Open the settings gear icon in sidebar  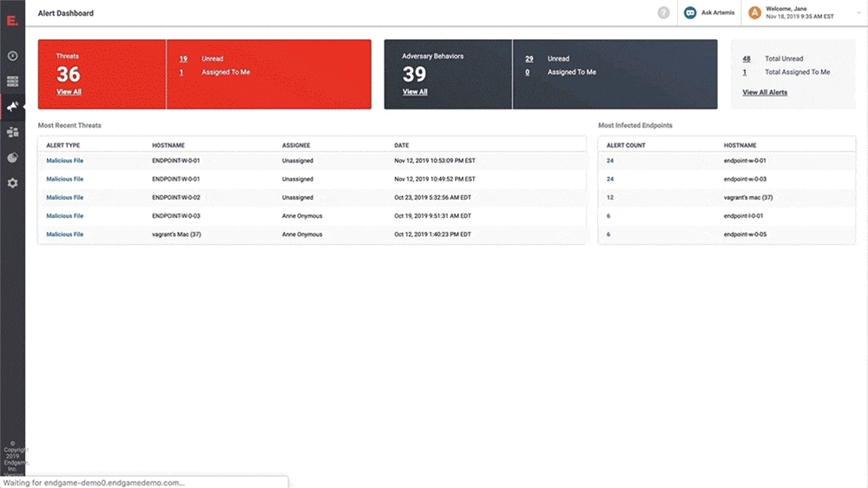tap(12, 183)
